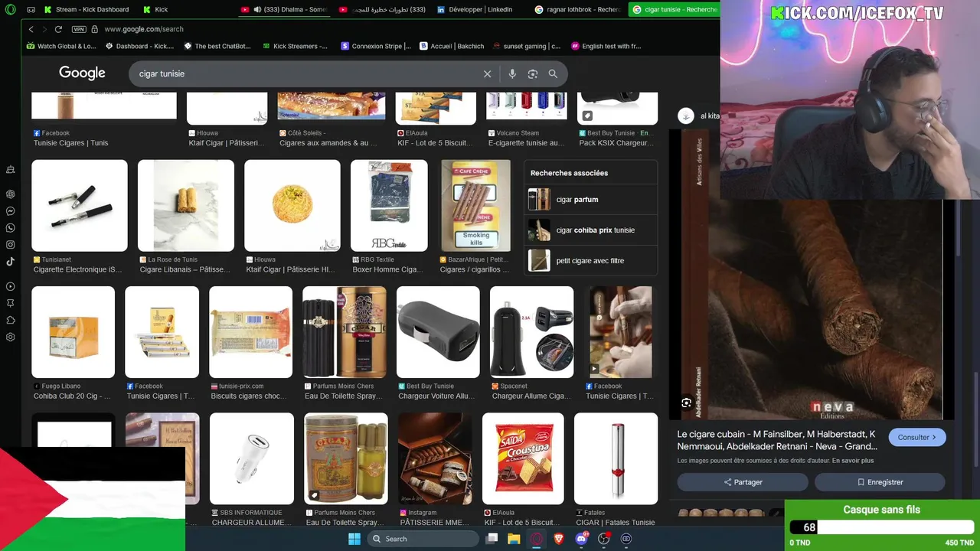Open sidebar settings gear icon
Viewport: 980px width, 551px height.
coord(11,337)
